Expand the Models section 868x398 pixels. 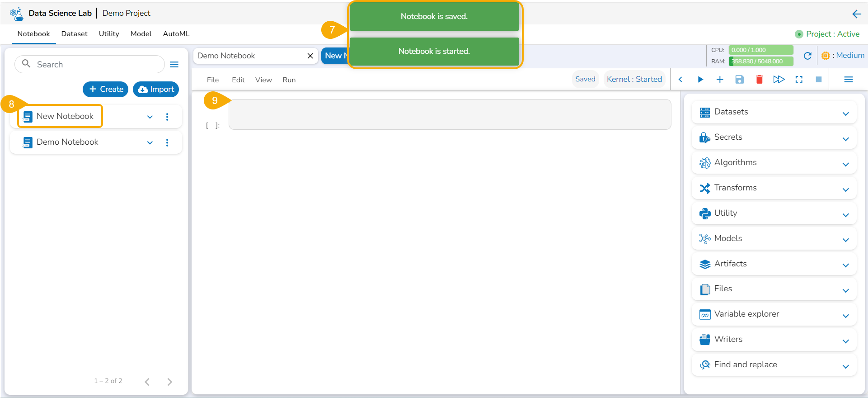click(x=846, y=240)
